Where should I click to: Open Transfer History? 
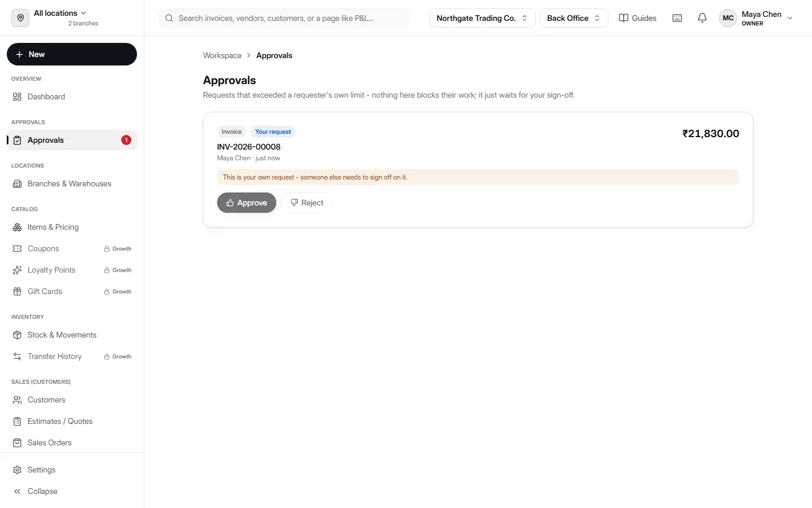tap(72, 356)
